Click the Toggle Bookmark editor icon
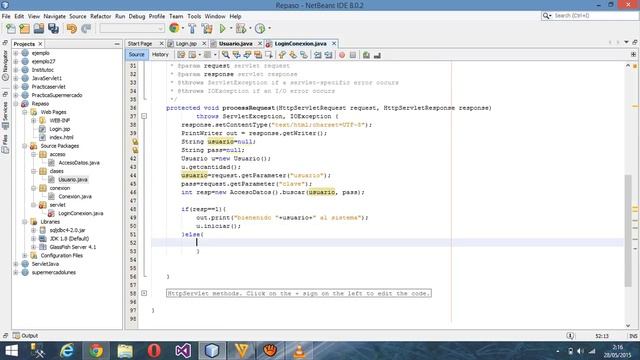This screenshot has width=640, height=360. tap(304, 55)
